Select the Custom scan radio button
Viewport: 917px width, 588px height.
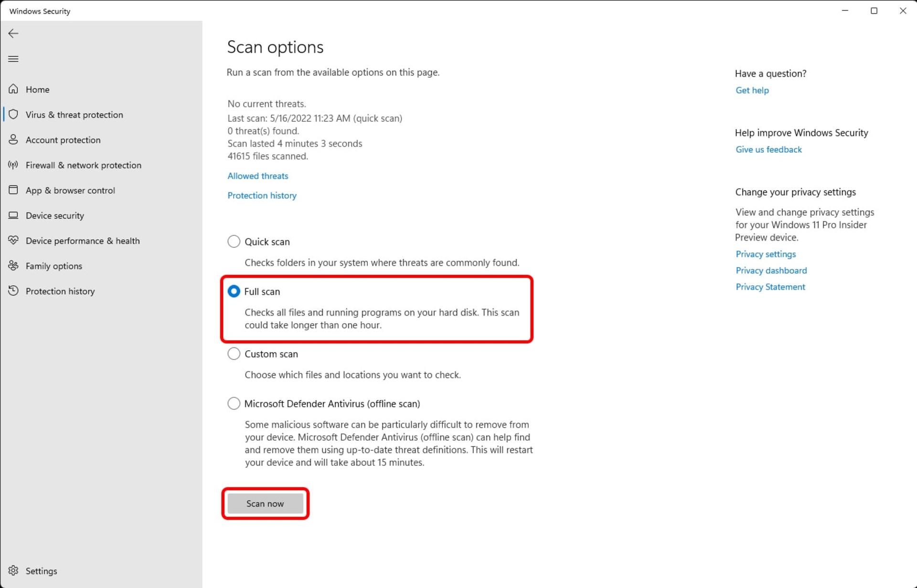coord(234,354)
